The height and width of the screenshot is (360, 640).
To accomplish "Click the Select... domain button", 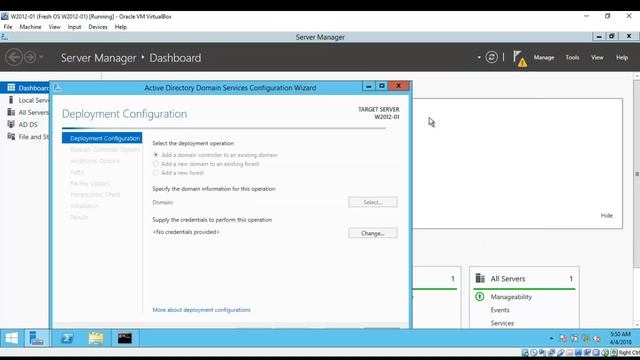I will [373, 202].
